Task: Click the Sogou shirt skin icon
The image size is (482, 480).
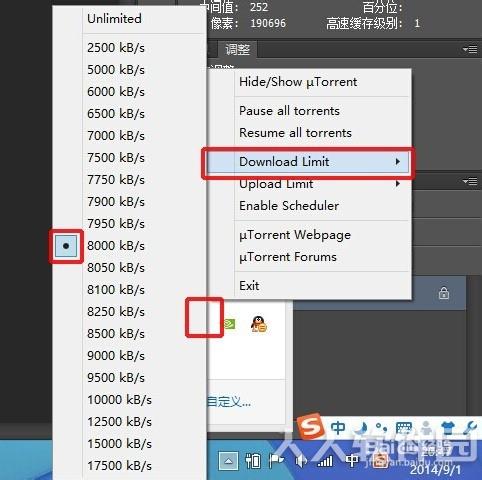Action: pos(449,428)
